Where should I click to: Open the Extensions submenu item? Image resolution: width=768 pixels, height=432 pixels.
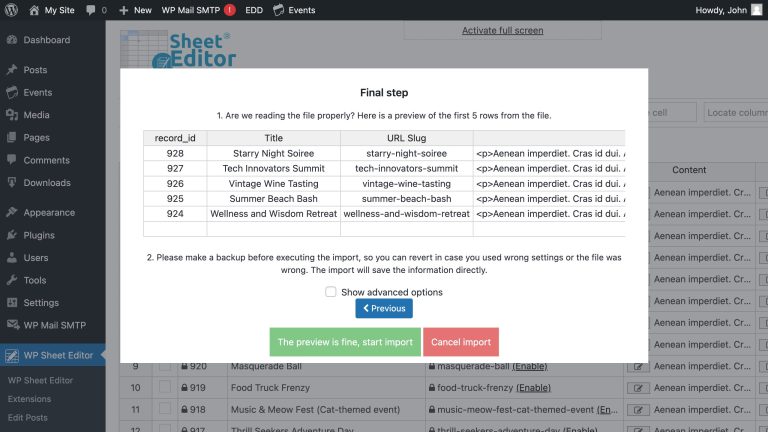click(x=30, y=399)
